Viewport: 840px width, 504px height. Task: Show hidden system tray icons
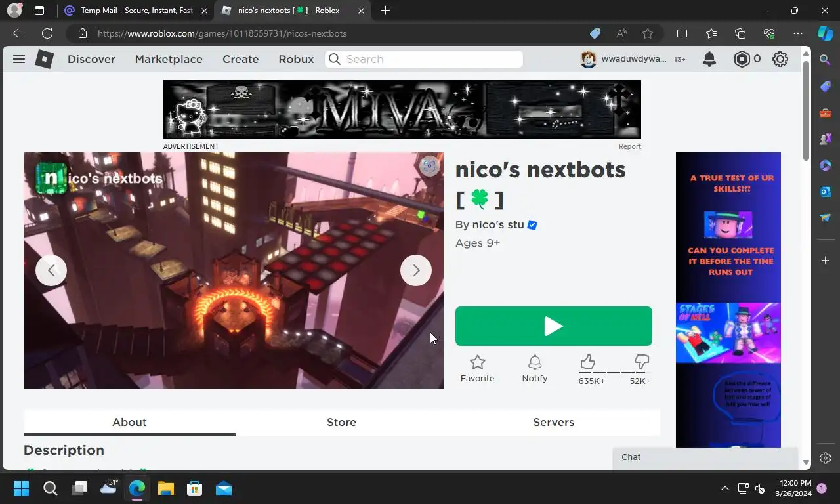[724, 489]
